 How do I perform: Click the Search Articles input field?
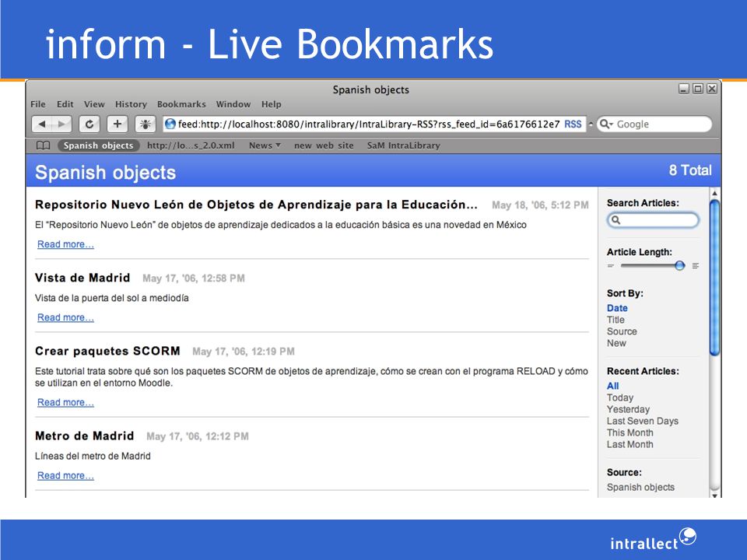click(653, 220)
